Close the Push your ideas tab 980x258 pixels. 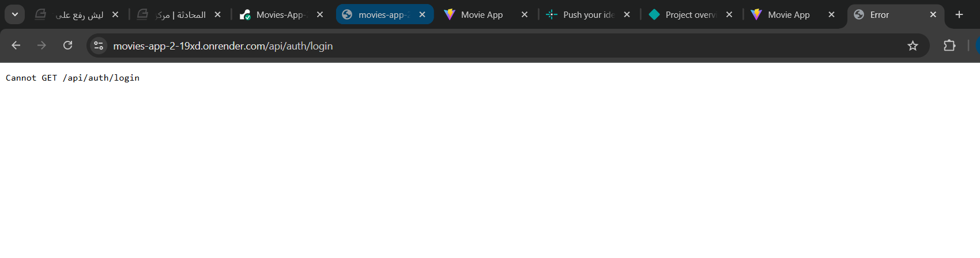click(x=627, y=14)
